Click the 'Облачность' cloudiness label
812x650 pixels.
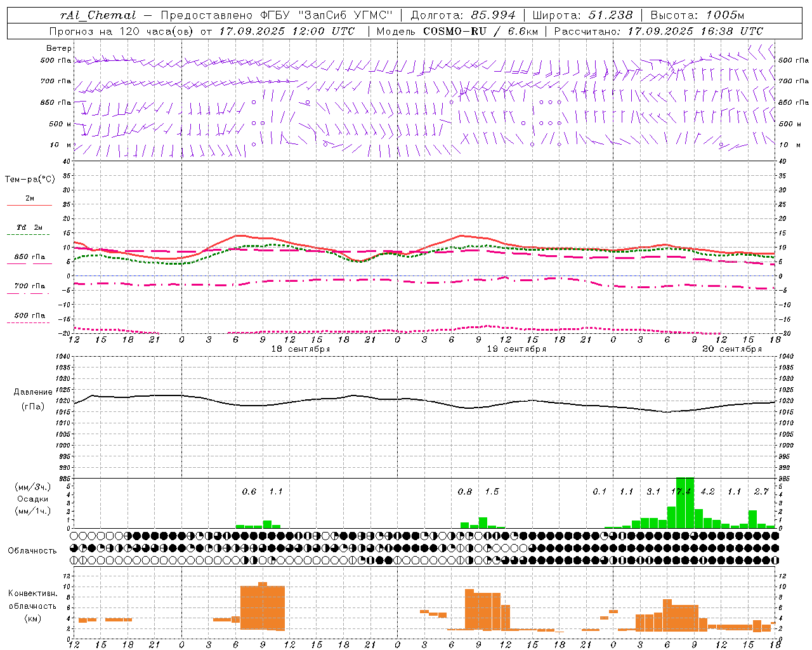pos(32,551)
